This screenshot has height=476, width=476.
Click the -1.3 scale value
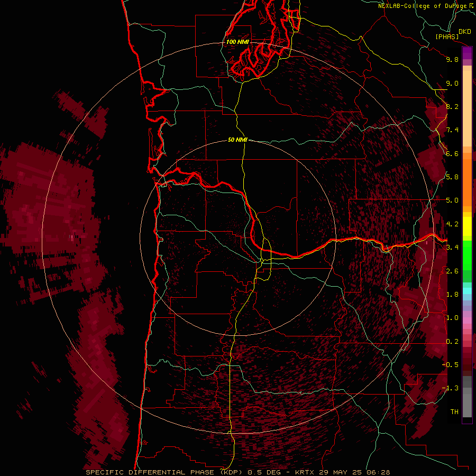[450, 388]
